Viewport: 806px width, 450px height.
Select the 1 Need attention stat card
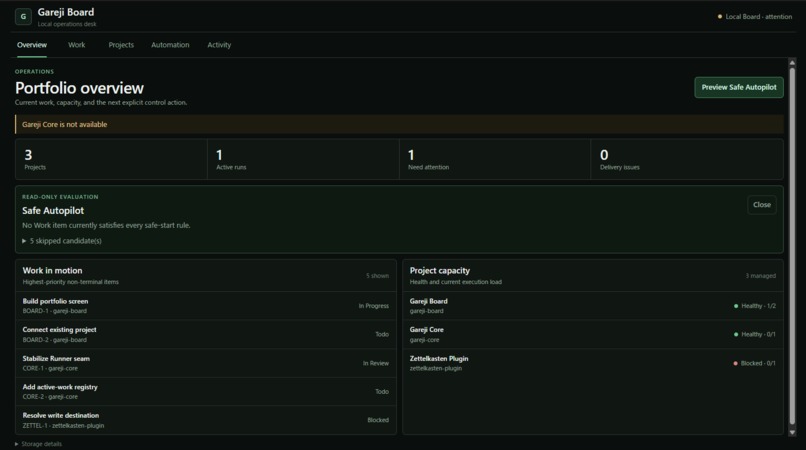click(495, 159)
